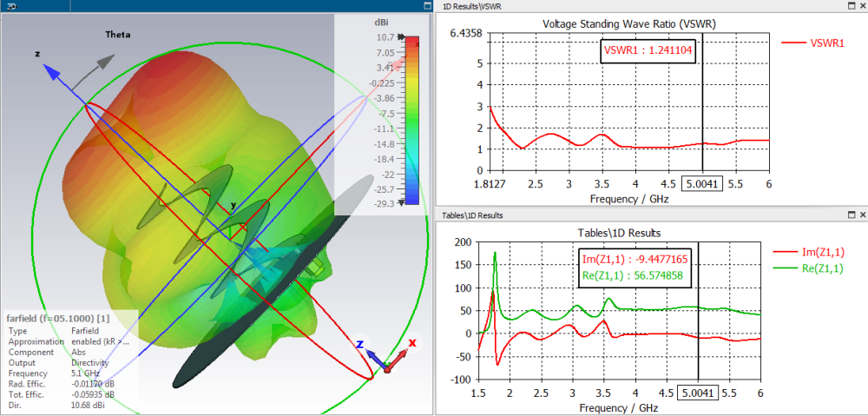Select the lower color-scale clamp arrow at -29.3
This screenshot has width=868, height=416.
tap(401, 204)
